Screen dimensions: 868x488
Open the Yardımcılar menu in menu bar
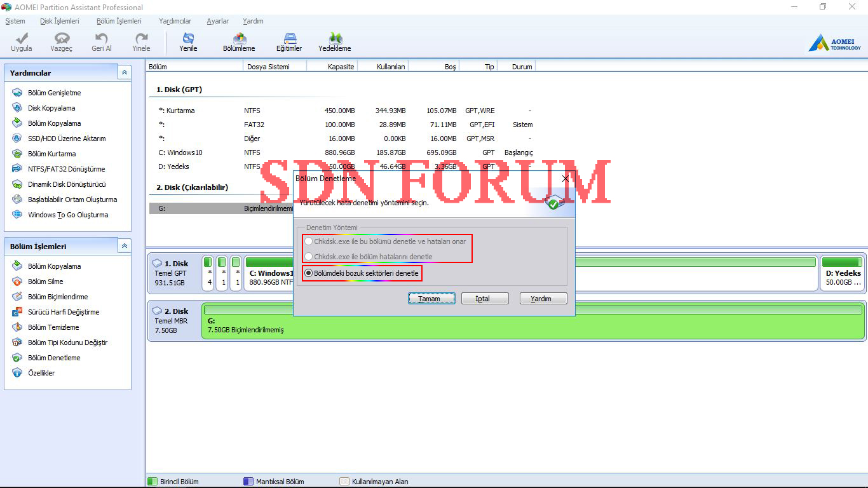click(175, 21)
